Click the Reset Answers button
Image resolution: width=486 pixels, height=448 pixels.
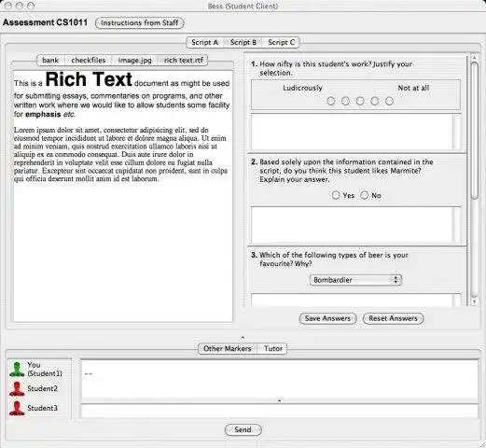393,318
